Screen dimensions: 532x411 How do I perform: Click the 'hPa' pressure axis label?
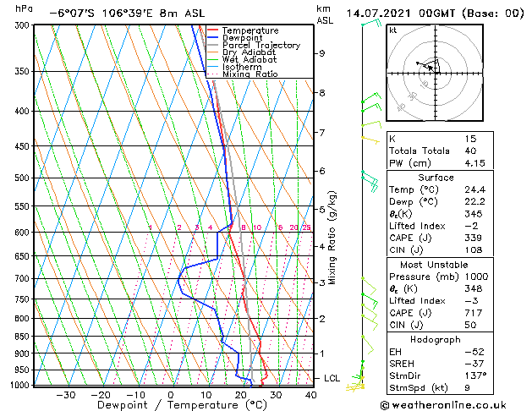(24, 9)
